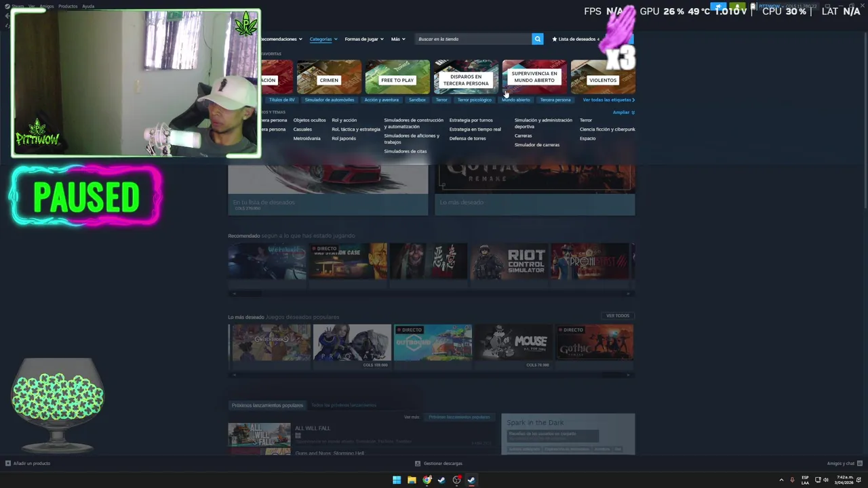Open the Amigos menu
This screenshot has height=488, width=868.
tap(46, 6)
